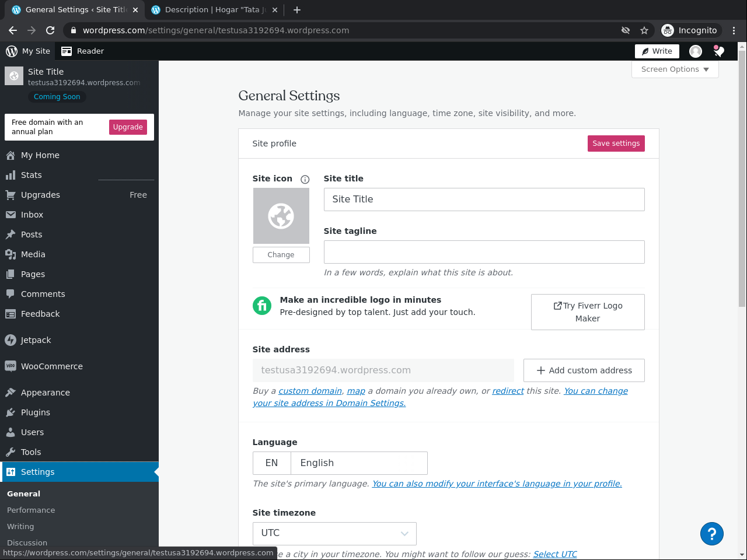The width and height of the screenshot is (747, 560).
Task: Click the Upgrade button
Action: coord(128,127)
